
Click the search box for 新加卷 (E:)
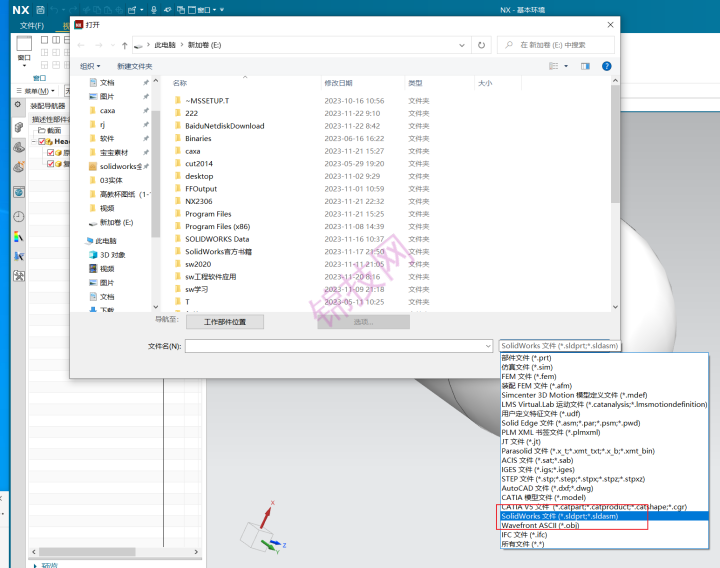(556, 45)
